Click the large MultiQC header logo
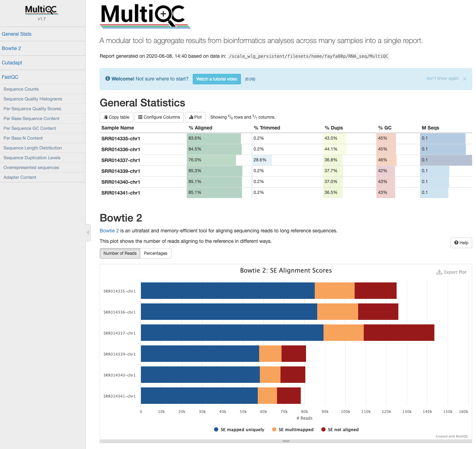The image size is (476, 449). 145,16
